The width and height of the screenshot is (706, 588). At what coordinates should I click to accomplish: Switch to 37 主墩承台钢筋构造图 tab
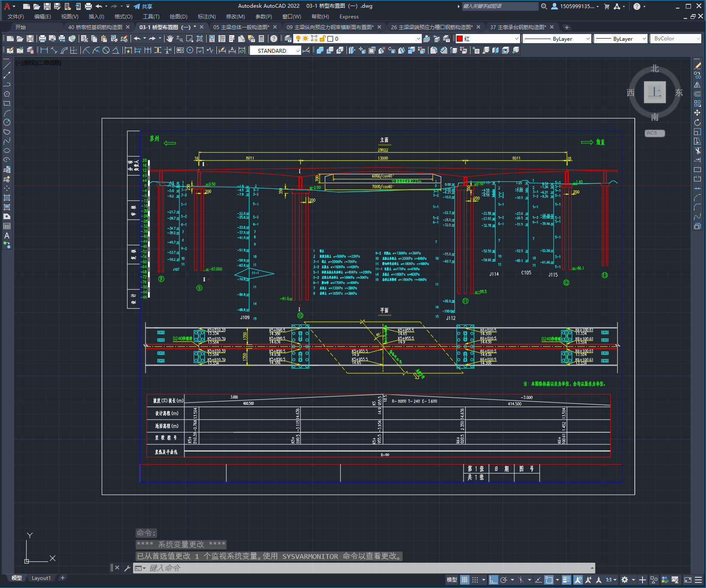pos(518,27)
